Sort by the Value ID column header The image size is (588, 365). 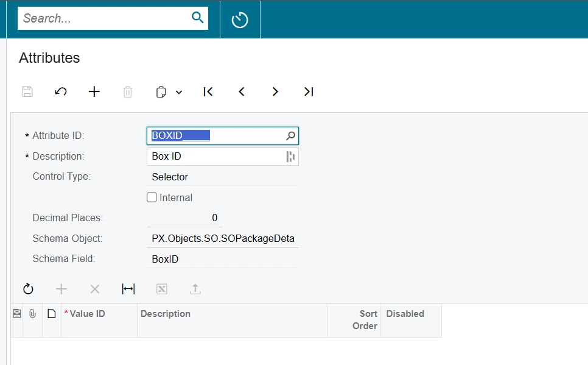point(99,320)
